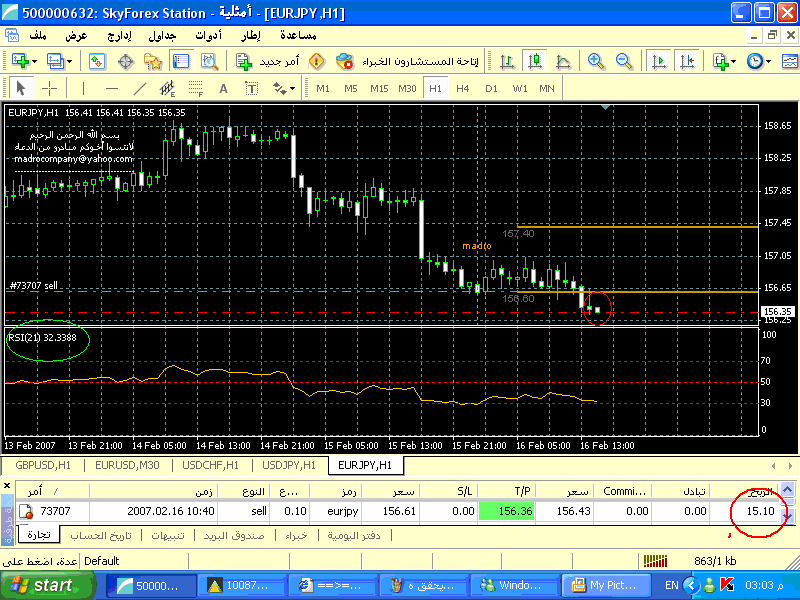Switch chart to candlestick display
This screenshot has width=800, height=600.
[535, 61]
